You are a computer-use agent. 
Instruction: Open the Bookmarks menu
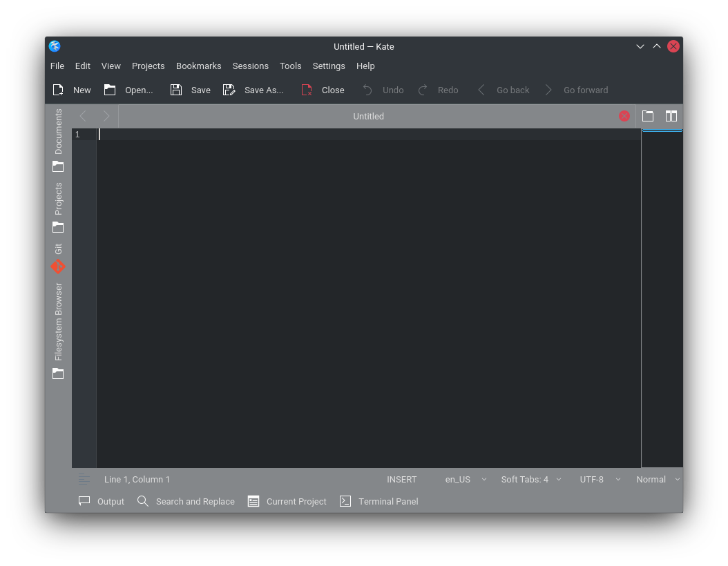pyautogui.click(x=198, y=66)
